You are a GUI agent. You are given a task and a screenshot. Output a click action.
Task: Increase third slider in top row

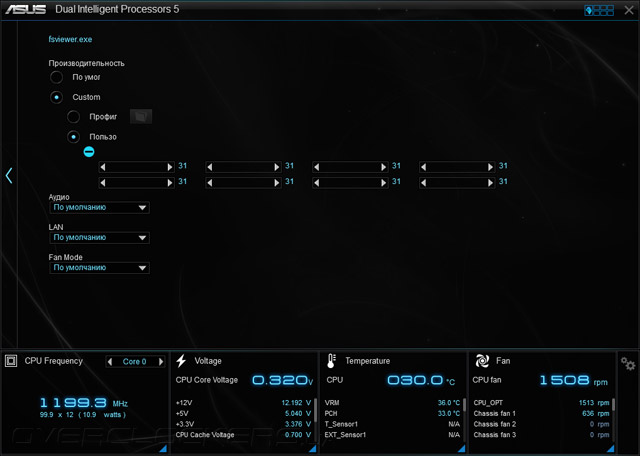pos(384,167)
